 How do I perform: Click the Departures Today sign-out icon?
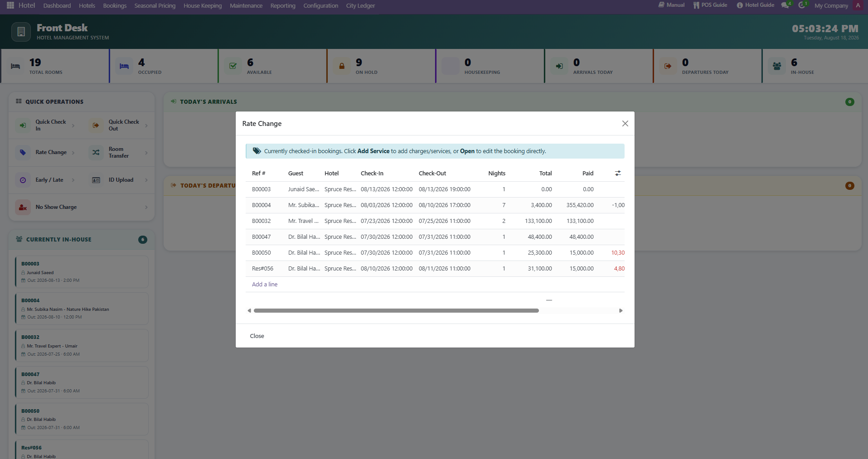(x=668, y=66)
